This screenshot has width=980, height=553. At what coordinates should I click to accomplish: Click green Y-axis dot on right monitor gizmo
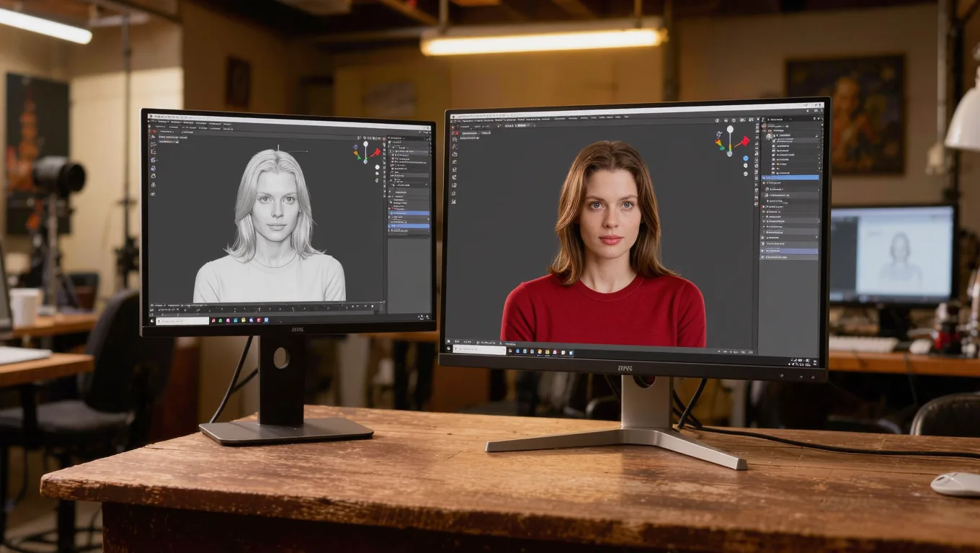pos(722,148)
